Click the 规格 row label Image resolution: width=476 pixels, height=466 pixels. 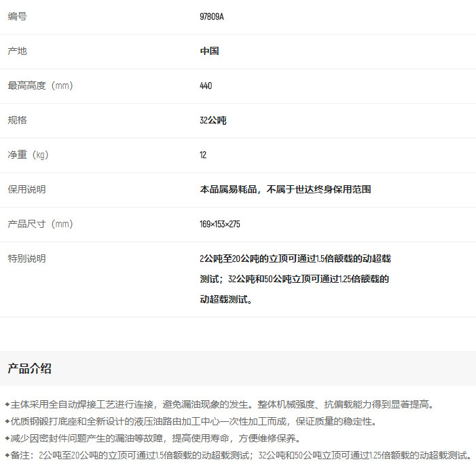(x=18, y=120)
